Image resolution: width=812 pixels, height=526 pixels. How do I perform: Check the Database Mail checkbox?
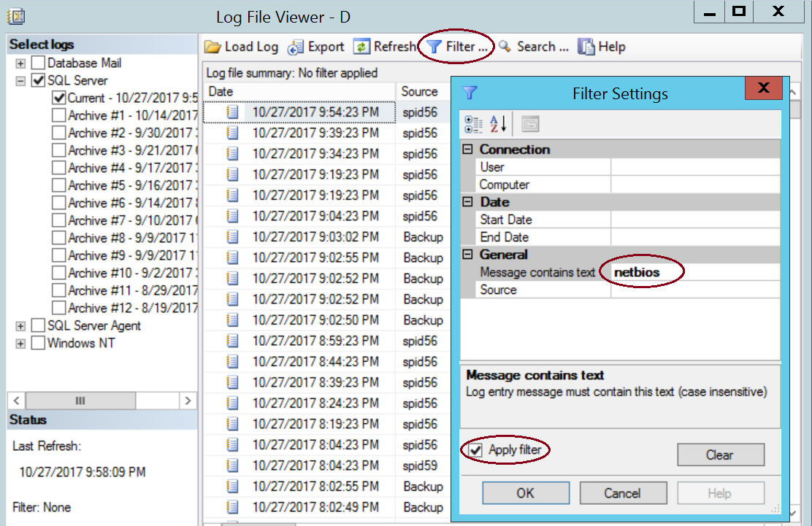(x=38, y=63)
